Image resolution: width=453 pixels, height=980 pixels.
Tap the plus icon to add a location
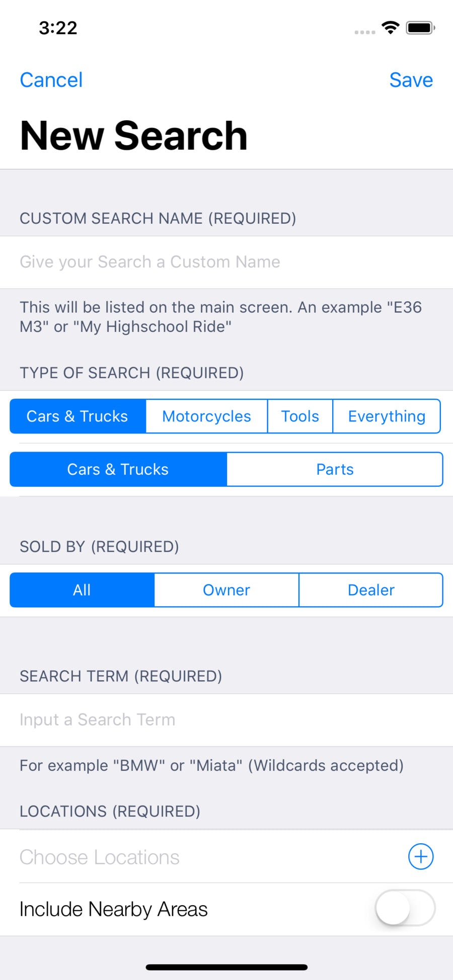(x=420, y=856)
